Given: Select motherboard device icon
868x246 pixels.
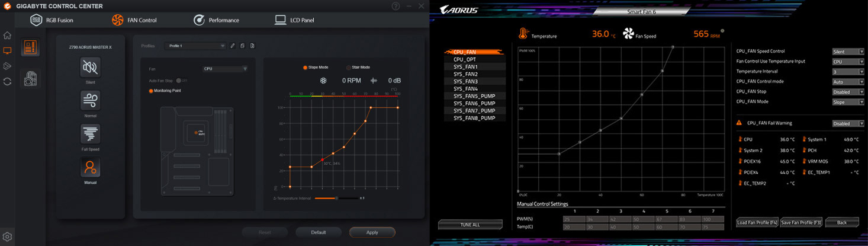Looking at the screenshot, I should click(30, 47).
